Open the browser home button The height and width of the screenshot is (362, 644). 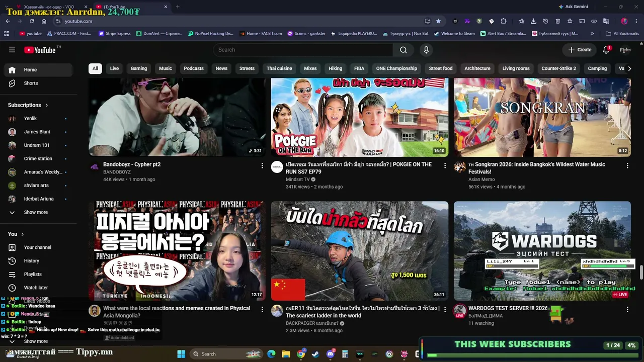(44, 21)
